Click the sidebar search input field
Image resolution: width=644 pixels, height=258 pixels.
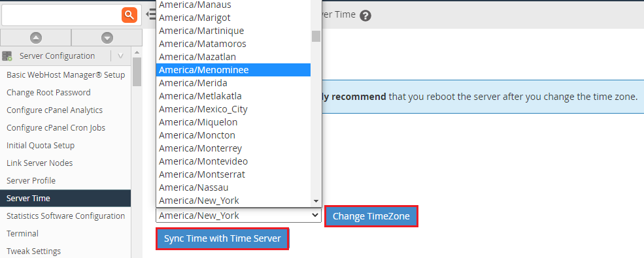click(61, 15)
